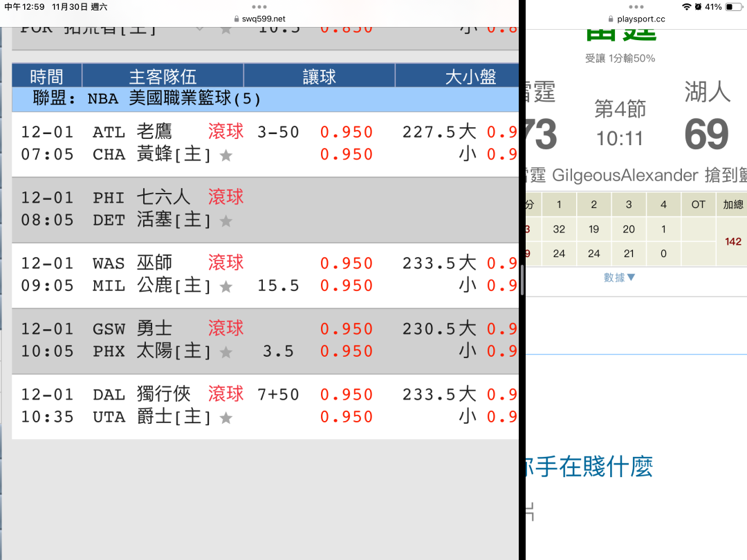747x560 pixels.
Task: Click the 10:11 game clock
Action: (x=620, y=138)
